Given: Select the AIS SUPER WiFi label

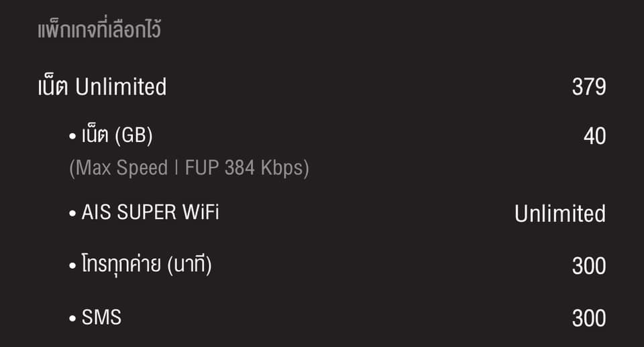Looking at the screenshot, I should 150,212.
